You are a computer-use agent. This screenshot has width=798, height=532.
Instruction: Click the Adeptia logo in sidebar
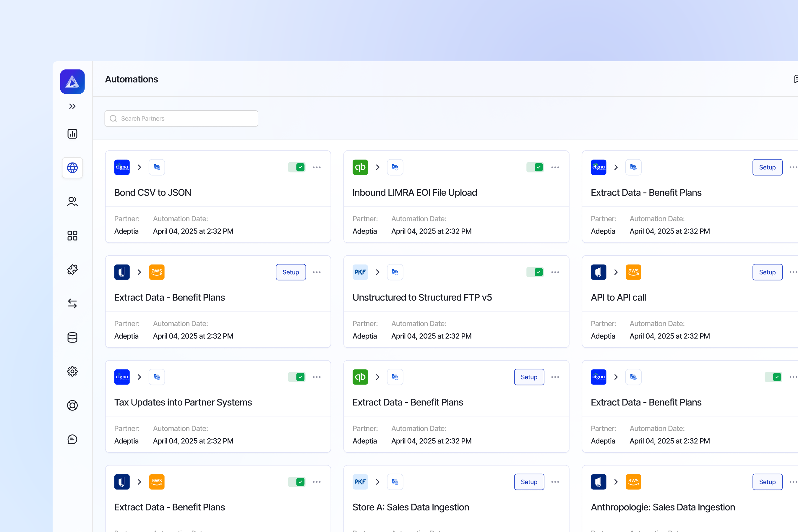72,82
